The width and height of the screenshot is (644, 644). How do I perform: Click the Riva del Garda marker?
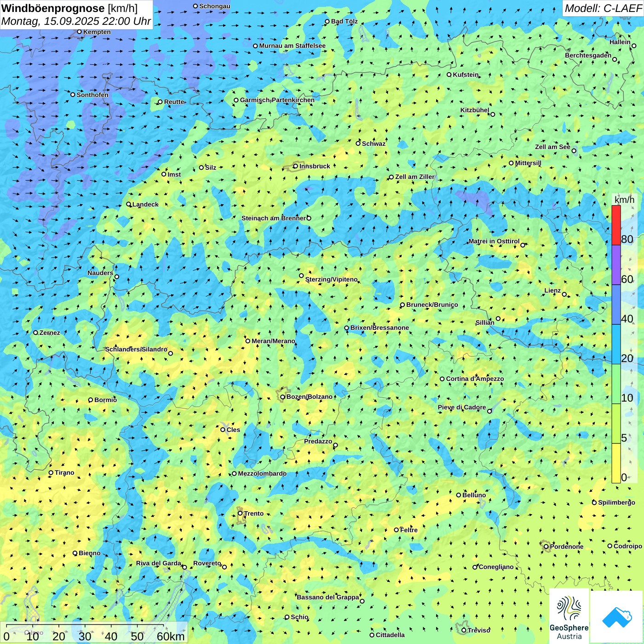184,567
